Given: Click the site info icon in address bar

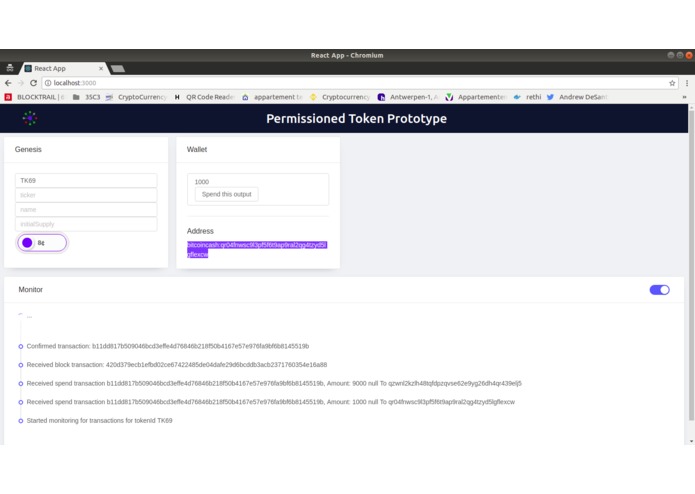Looking at the screenshot, I should 48,83.
